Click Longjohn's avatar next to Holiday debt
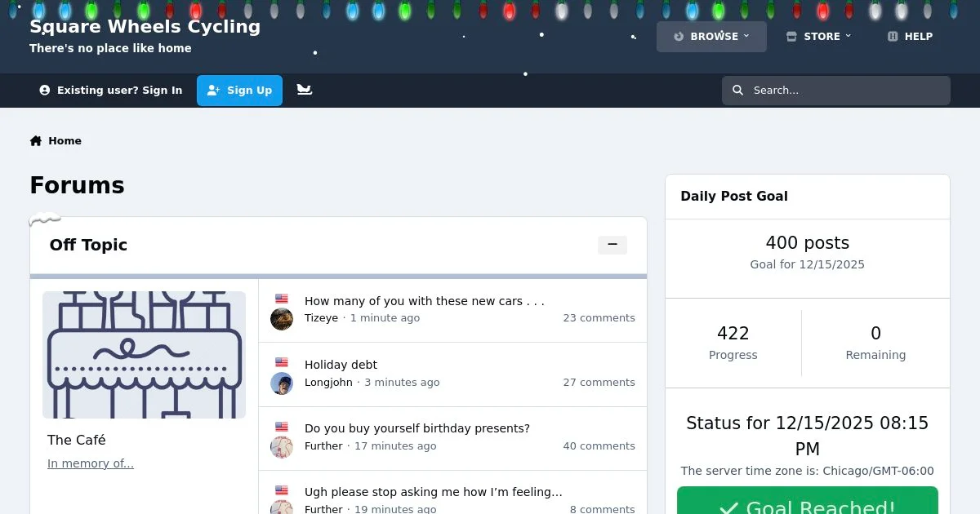Screen dimensions: 980x514 point(282,383)
